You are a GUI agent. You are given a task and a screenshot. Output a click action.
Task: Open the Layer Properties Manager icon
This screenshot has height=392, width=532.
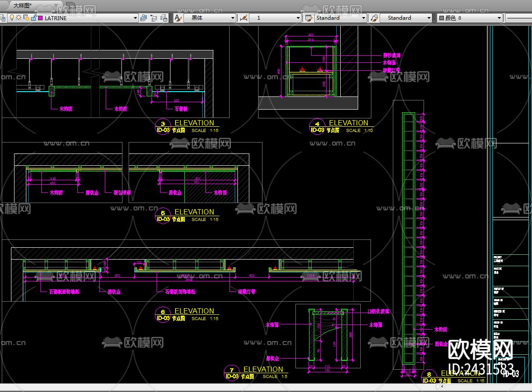coord(2,18)
